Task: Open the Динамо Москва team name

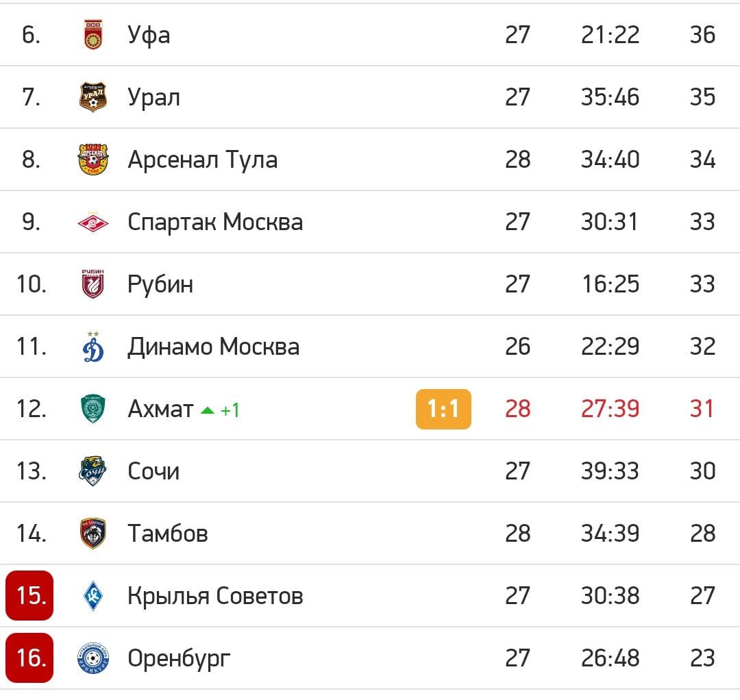Action: 213,347
